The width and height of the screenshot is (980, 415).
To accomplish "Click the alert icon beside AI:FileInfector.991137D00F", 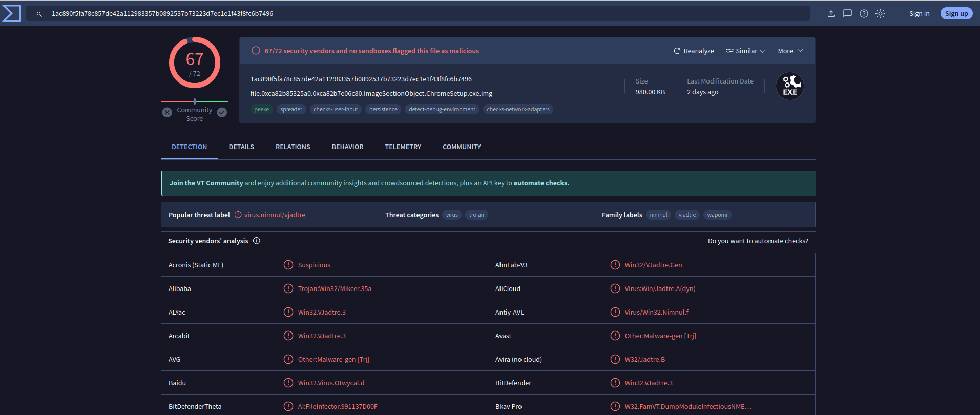I will point(288,406).
